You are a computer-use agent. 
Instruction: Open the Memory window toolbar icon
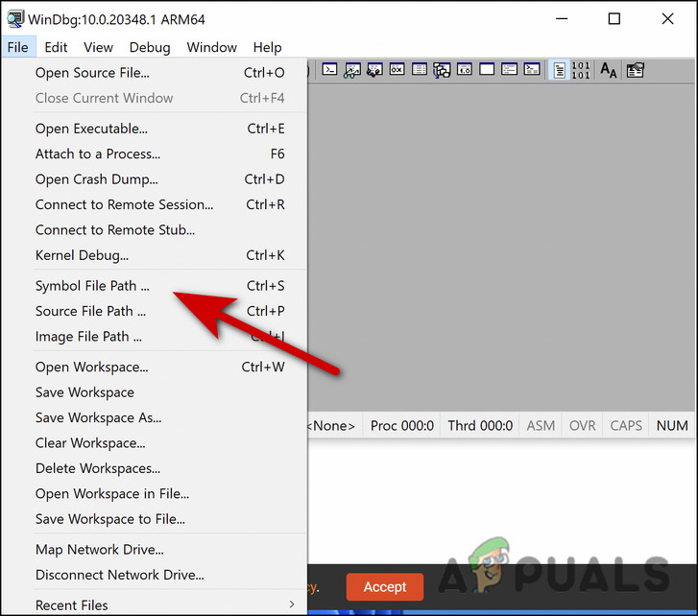pos(420,70)
